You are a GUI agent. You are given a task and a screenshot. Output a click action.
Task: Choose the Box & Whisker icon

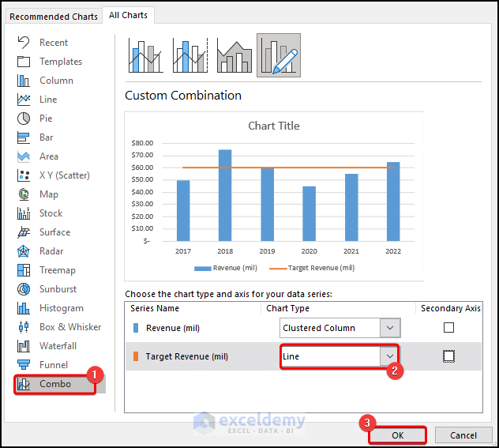(24, 327)
